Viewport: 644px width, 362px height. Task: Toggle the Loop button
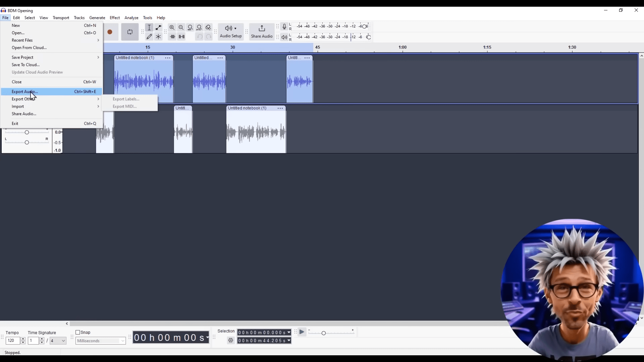130,32
